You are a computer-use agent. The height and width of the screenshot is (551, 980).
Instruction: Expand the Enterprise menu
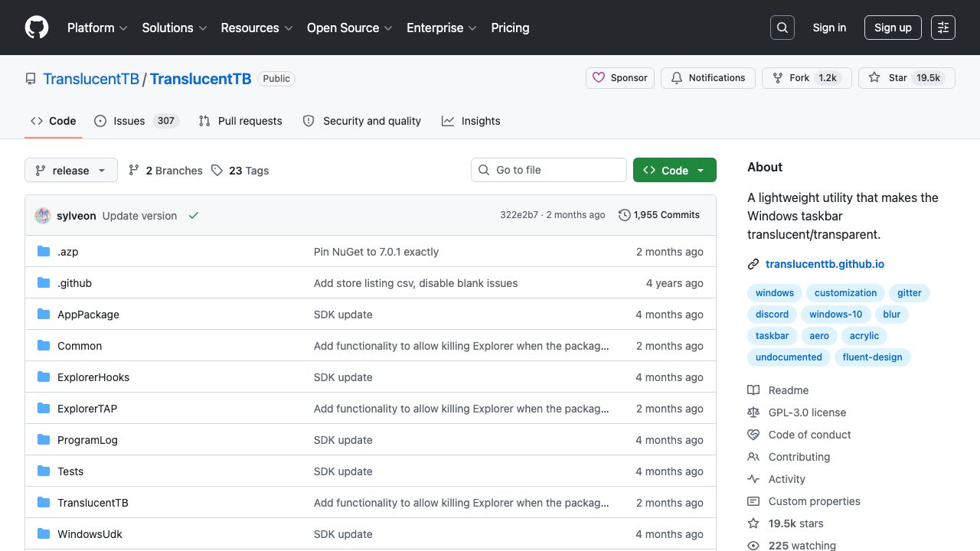pyautogui.click(x=441, y=28)
